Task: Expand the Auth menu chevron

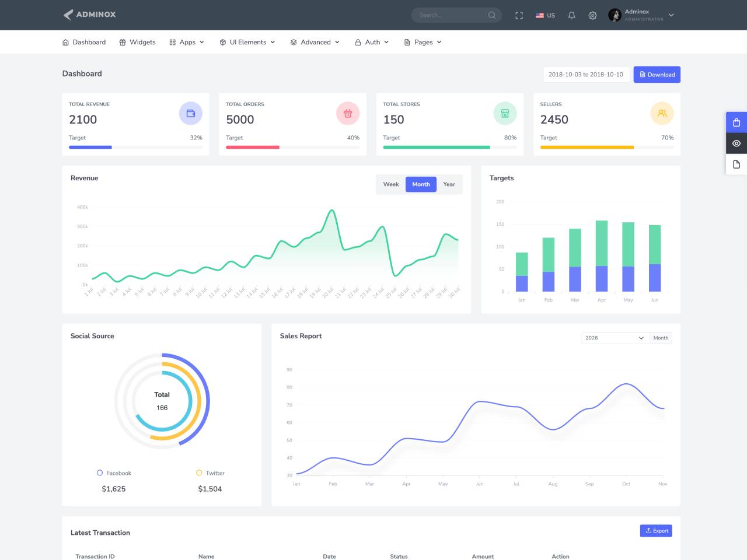Action: pyautogui.click(x=386, y=42)
